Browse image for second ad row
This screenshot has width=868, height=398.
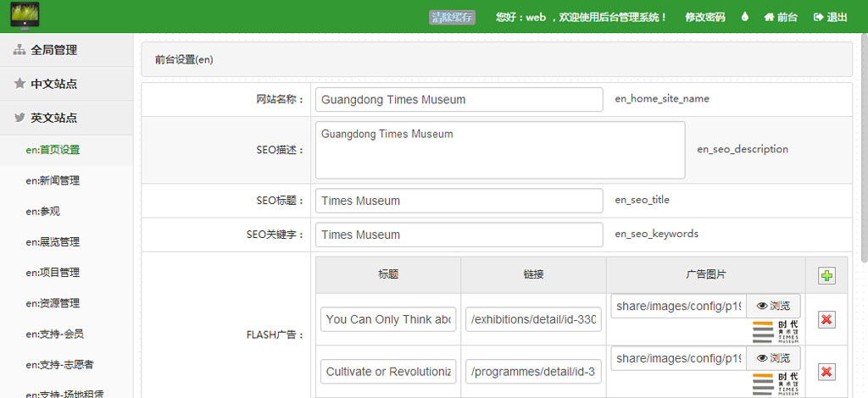tap(773, 358)
